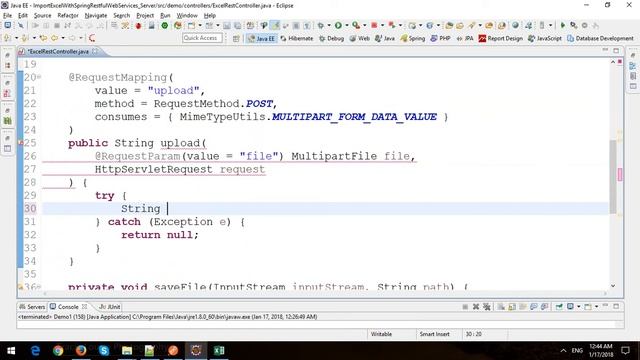Image resolution: width=640 pixels, height=360 pixels.
Task: Click the Smart Insert status bar entry
Action: pos(434,334)
